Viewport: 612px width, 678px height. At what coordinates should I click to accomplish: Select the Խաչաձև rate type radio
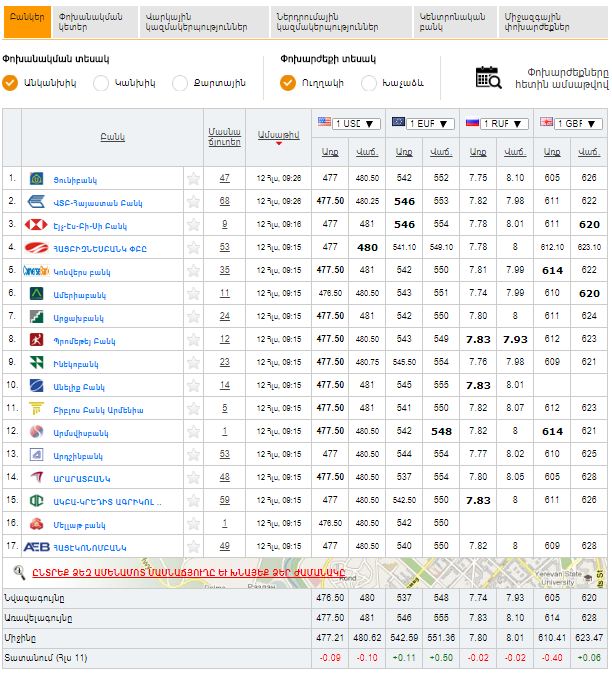tap(369, 83)
